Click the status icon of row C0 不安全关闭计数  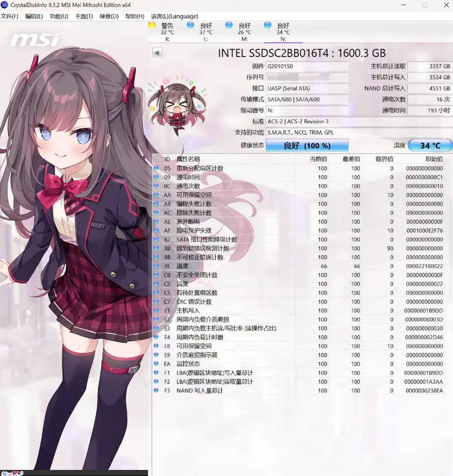click(x=156, y=275)
